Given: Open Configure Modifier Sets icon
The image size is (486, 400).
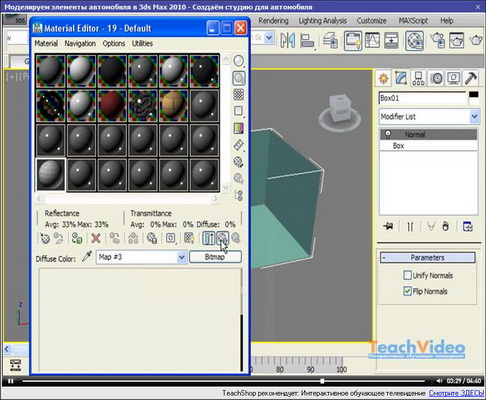Looking at the screenshot, I should point(468,227).
